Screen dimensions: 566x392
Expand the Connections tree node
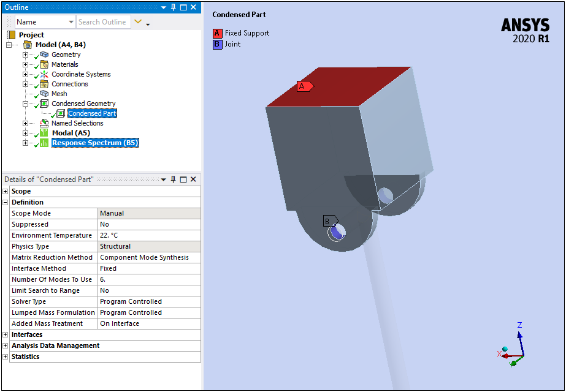[25, 84]
